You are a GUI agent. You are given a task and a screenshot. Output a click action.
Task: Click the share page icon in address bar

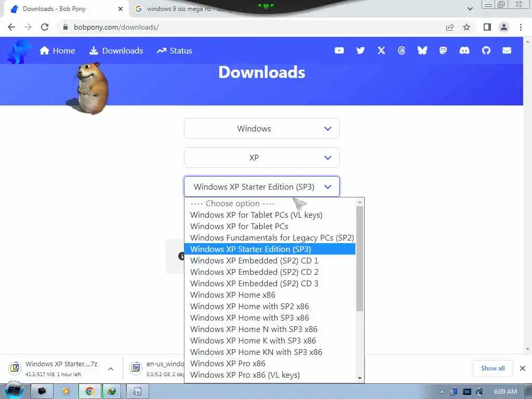[450, 27]
